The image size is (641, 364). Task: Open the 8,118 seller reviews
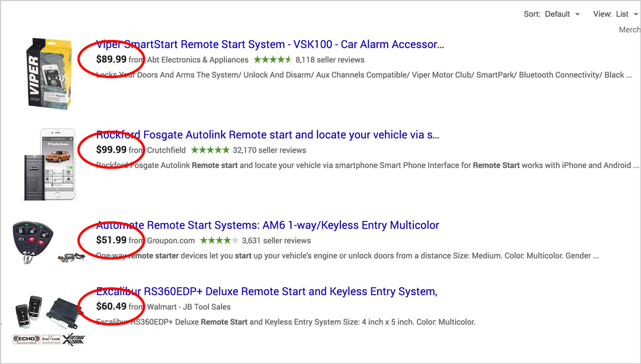(x=330, y=60)
